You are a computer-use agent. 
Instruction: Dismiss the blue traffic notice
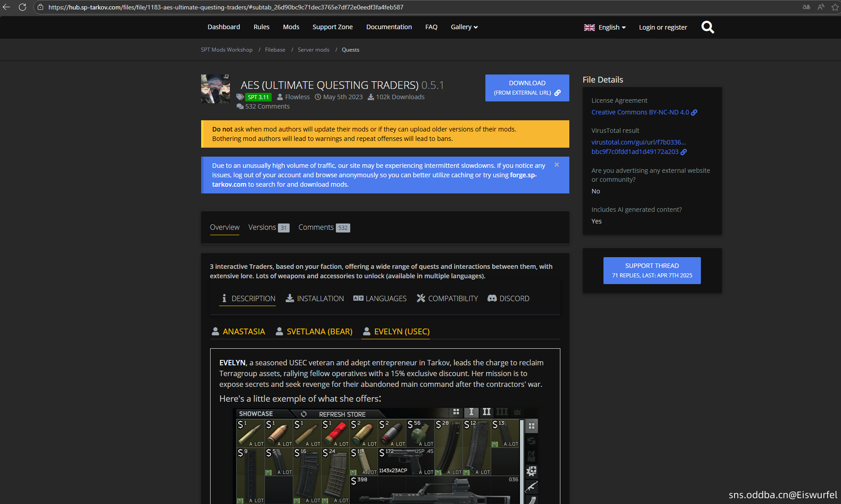(557, 165)
